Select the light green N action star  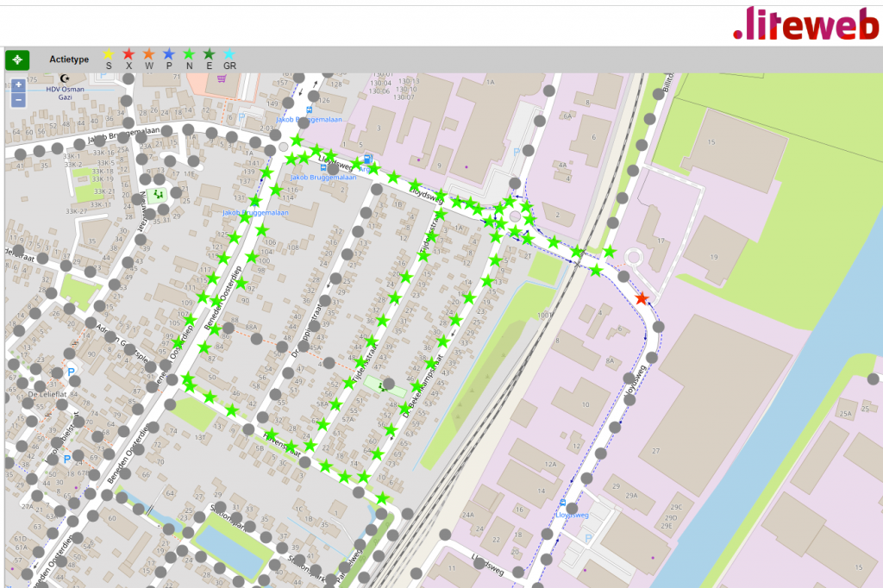pyautogui.click(x=189, y=55)
